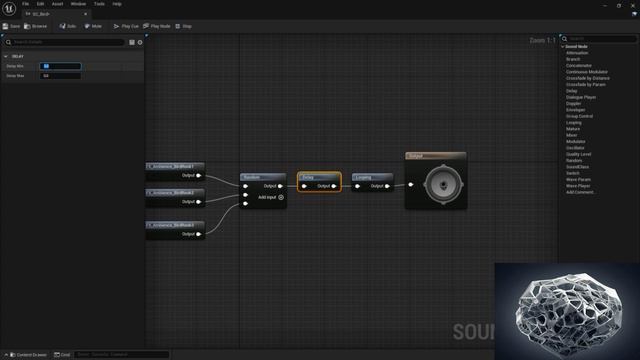Open the Window menu
Viewport: 640px width, 360px height.
point(78,4)
